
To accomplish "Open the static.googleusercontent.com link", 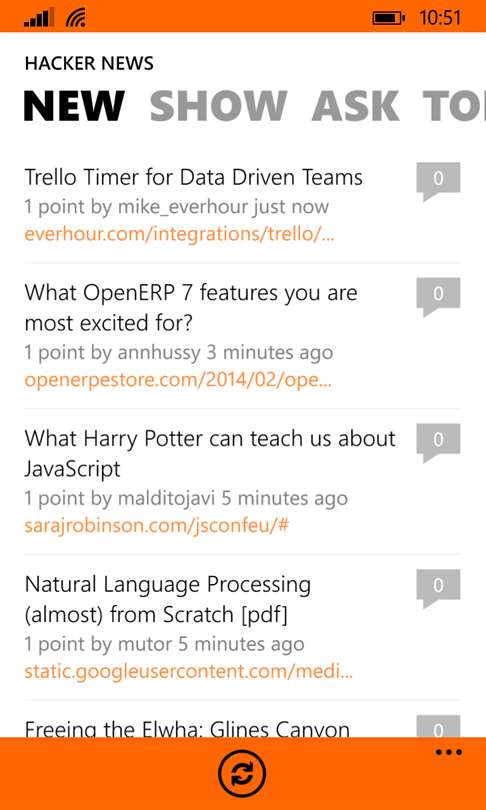I will [x=189, y=672].
